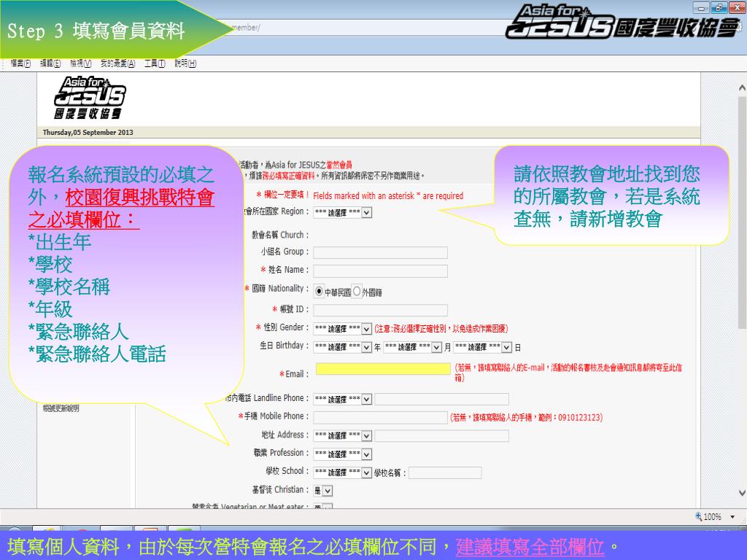The image size is (747, 560).
Task: Click the Asia for JESUS page logo
Action: tap(90, 97)
